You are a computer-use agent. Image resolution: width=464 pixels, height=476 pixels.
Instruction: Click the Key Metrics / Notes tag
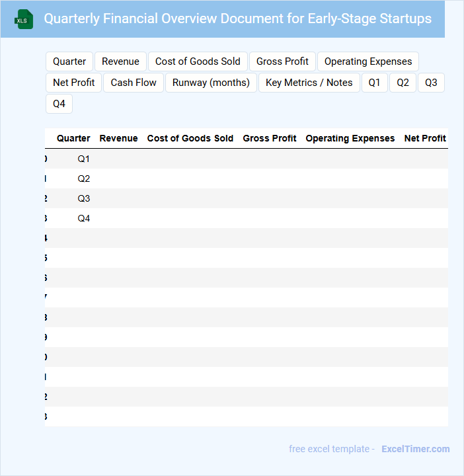pos(309,83)
